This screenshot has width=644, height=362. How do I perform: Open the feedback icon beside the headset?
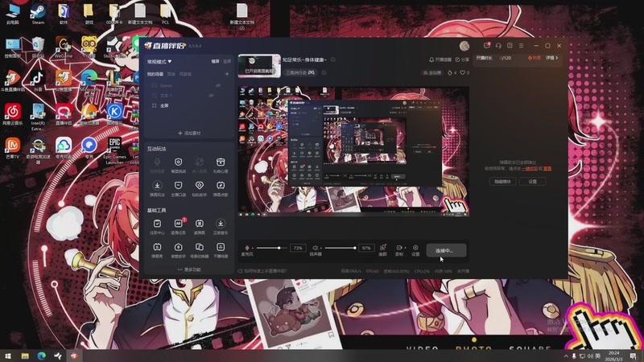[x=510, y=46]
